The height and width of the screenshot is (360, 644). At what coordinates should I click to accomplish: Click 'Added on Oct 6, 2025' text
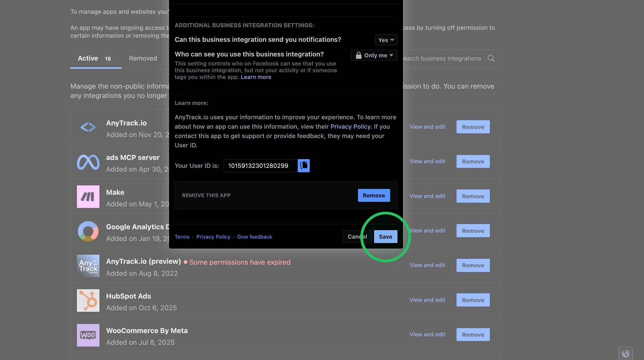point(141,308)
